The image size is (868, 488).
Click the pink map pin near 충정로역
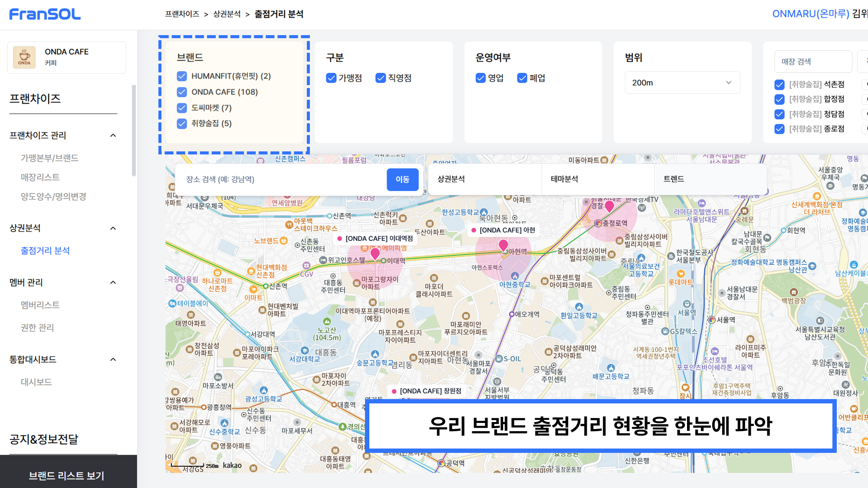coord(609,206)
